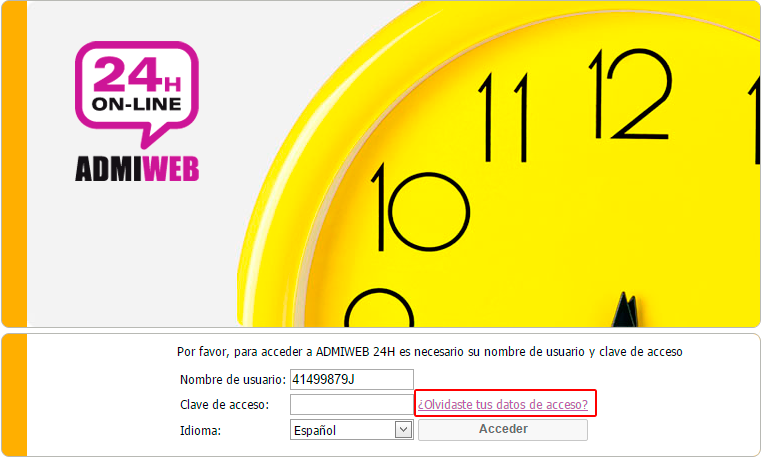Click the black clock hand tip

625,309
